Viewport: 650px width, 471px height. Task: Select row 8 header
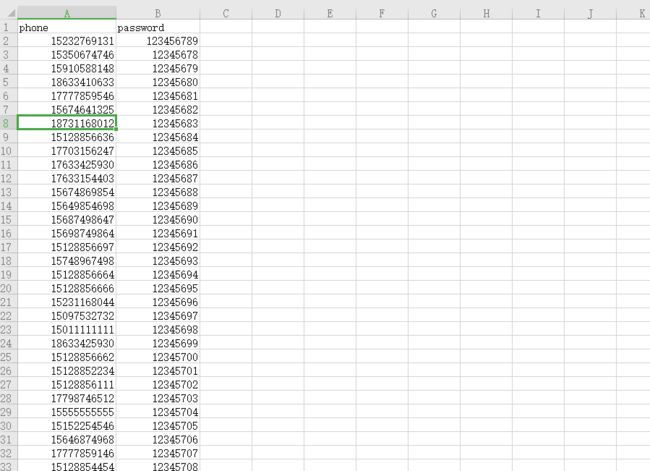pyautogui.click(x=8, y=123)
